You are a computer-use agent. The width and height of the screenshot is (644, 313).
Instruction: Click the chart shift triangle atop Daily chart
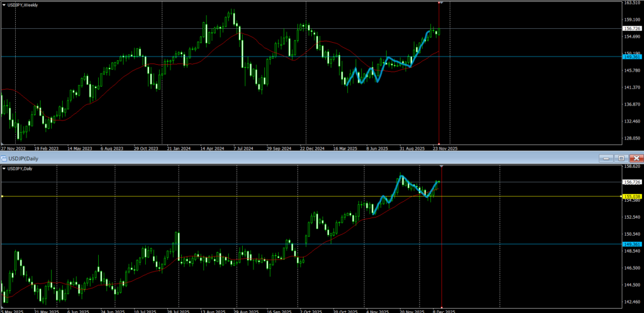point(442,167)
